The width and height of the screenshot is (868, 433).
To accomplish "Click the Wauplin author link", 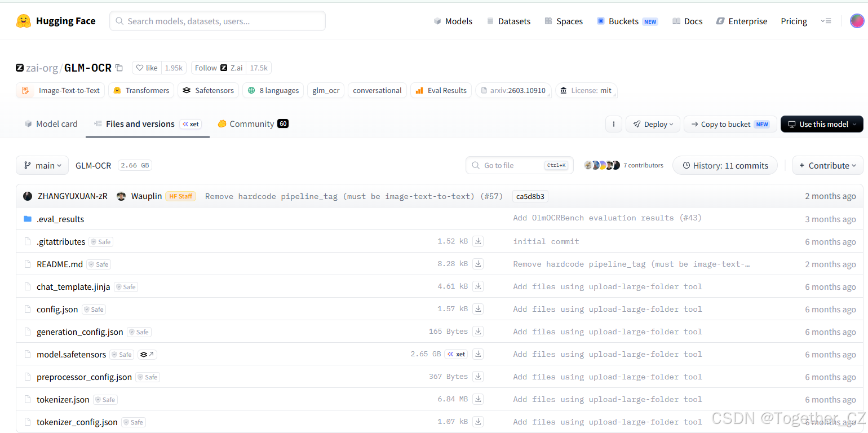I will click(x=146, y=196).
